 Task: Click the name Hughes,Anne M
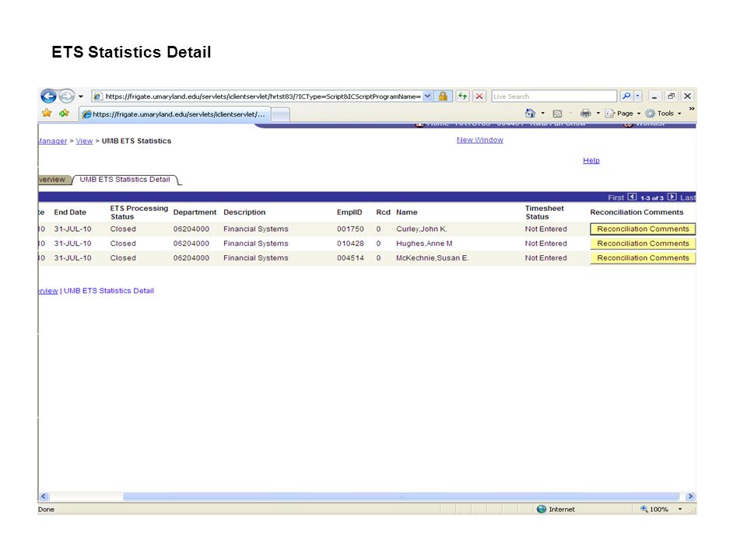[424, 243]
